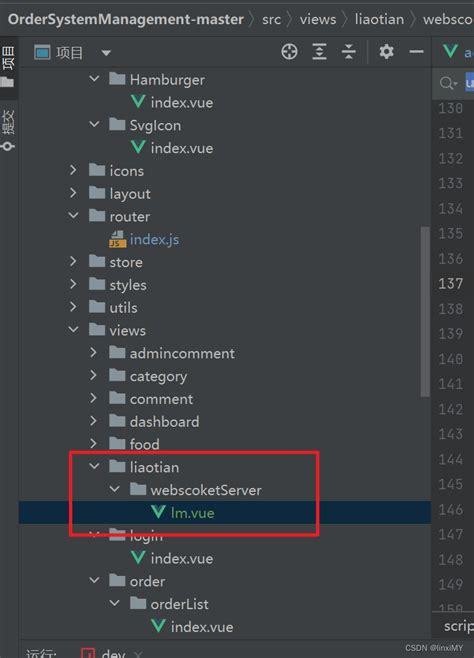Click the locate current file target icon
Viewport: 474px width, 658px height.
coord(289,52)
